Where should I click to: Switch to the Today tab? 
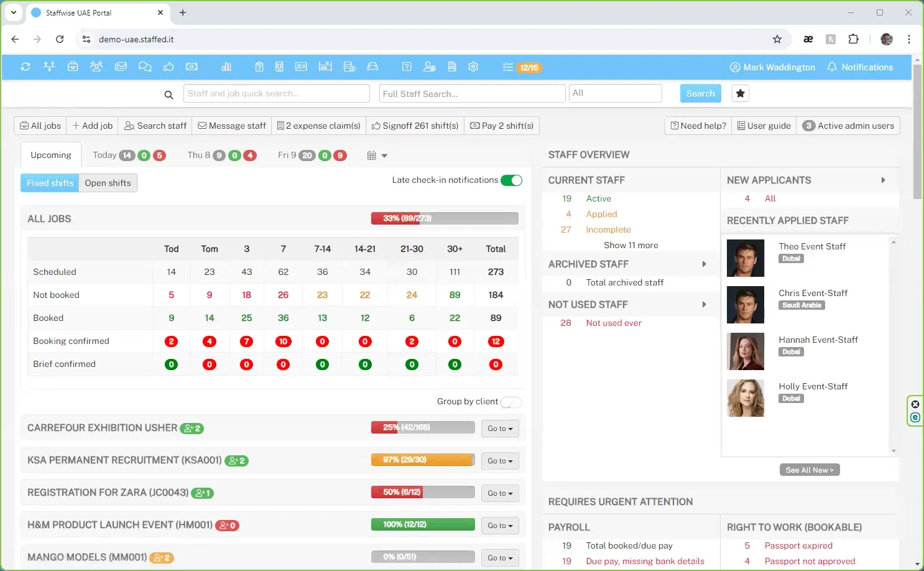pyautogui.click(x=129, y=156)
